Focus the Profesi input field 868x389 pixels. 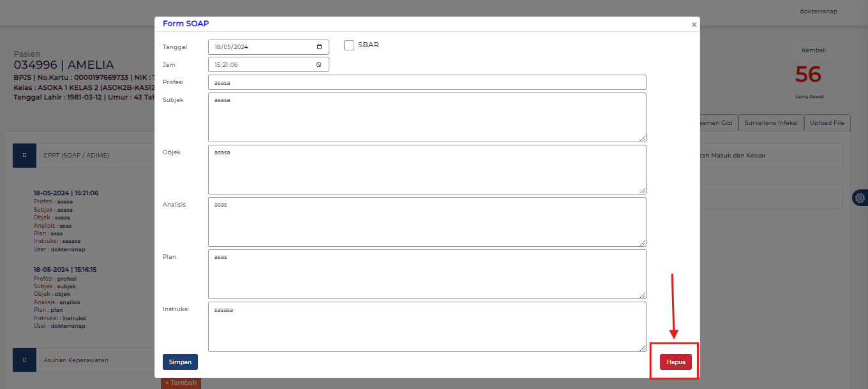click(426, 82)
